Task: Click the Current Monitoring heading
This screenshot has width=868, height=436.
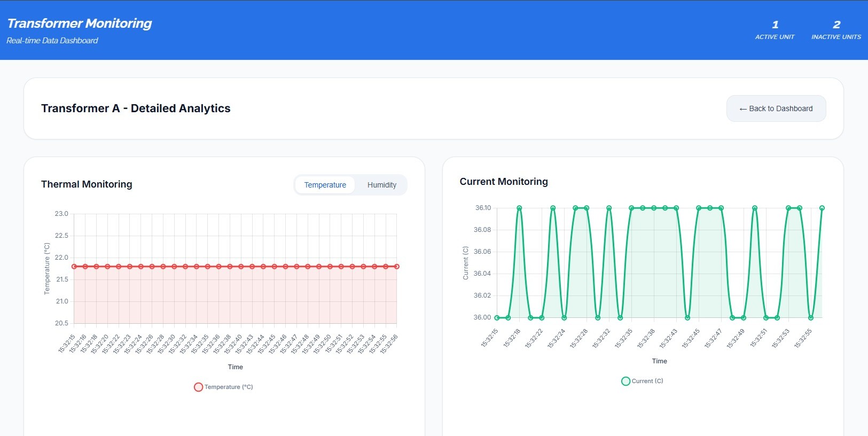Action: point(504,182)
